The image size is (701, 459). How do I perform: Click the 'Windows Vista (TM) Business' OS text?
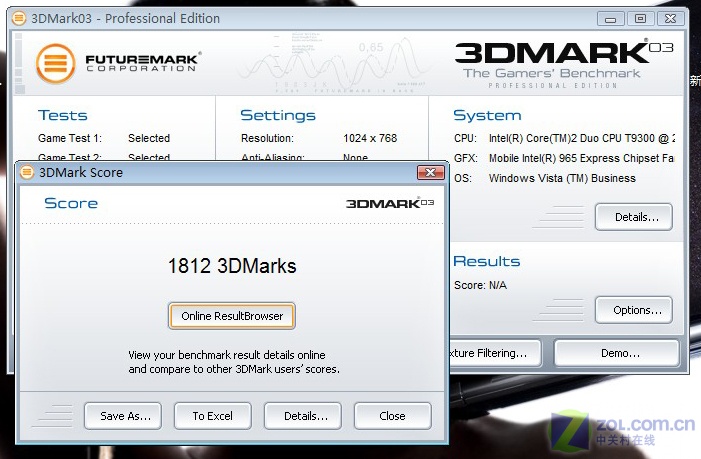click(x=562, y=178)
